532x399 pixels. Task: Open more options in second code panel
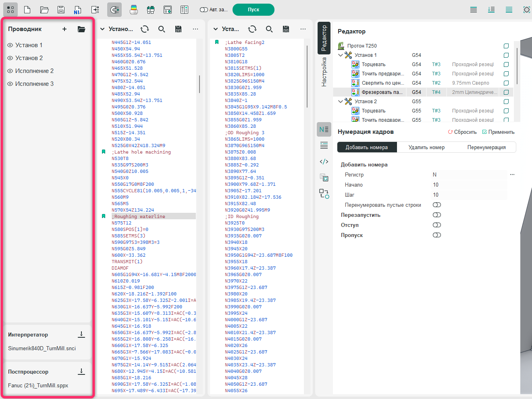pos(303,29)
